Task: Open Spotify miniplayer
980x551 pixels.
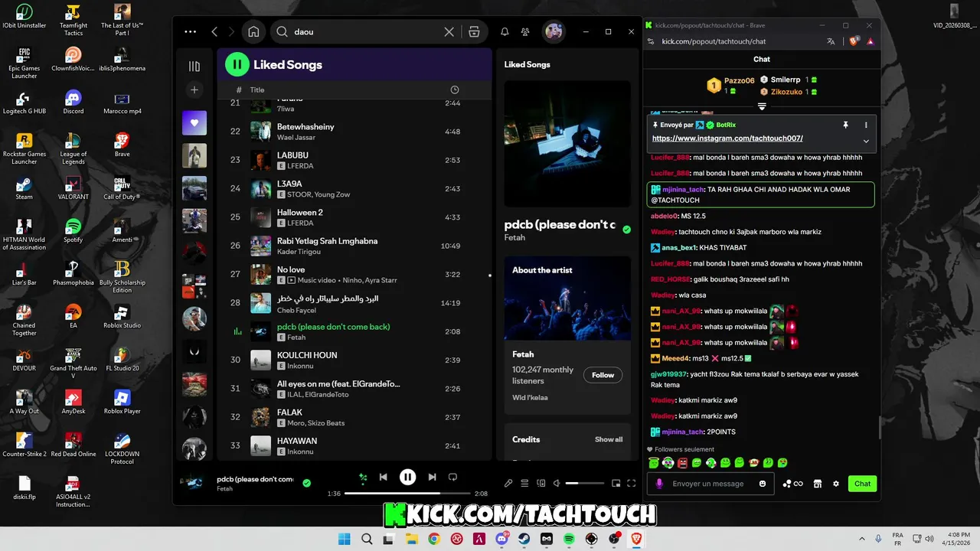Action: click(616, 483)
